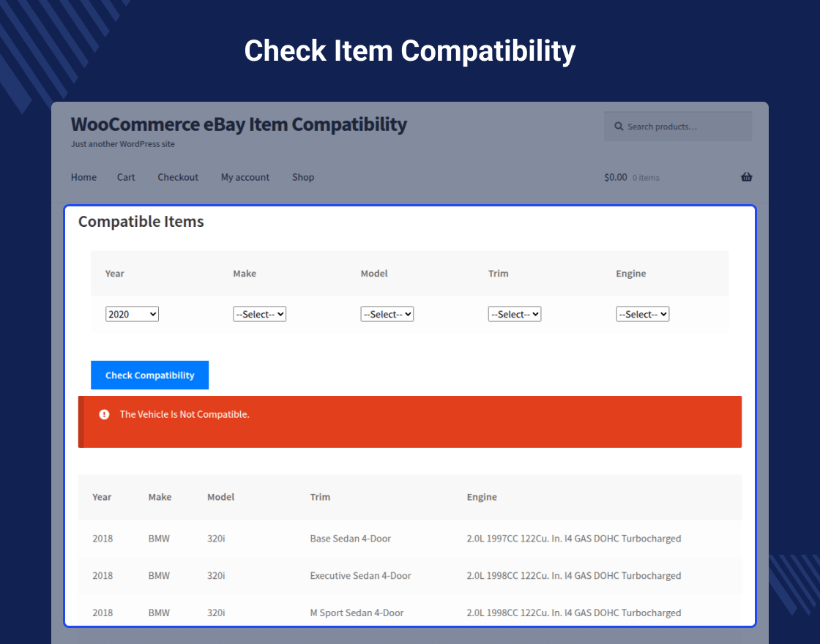Click 2018 year in Base Sedan row

coord(102,539)
